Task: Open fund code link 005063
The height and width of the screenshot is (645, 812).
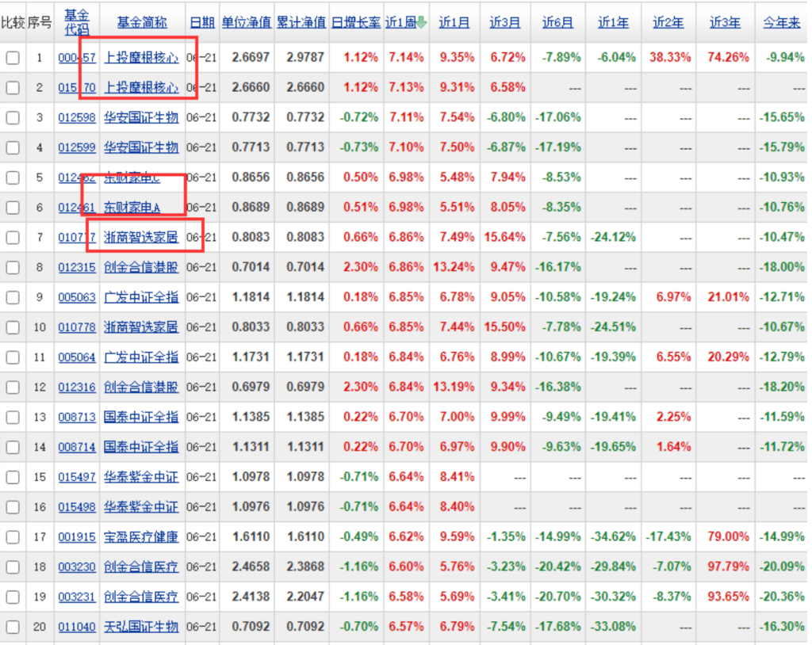Action: (x=77, y=298)
